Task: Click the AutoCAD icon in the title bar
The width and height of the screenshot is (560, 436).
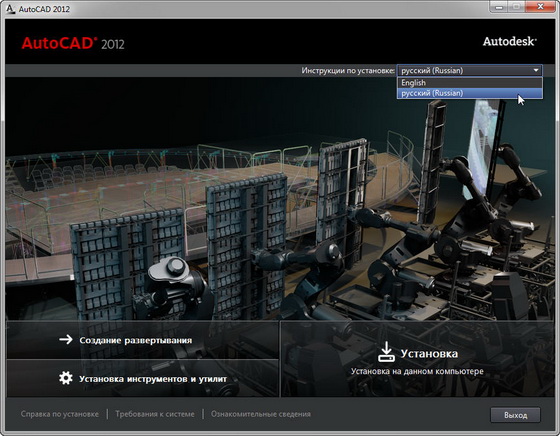Action: (x=11, y=9)
